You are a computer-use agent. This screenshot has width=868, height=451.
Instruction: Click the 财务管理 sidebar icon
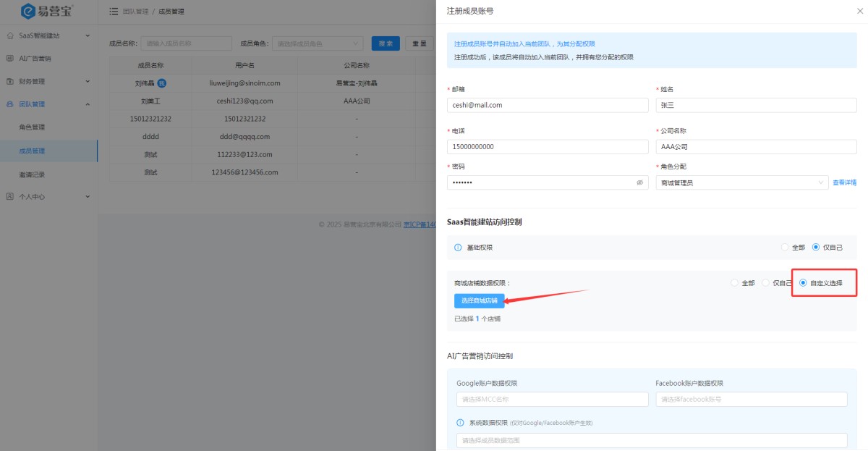click(x=10, y=81)
